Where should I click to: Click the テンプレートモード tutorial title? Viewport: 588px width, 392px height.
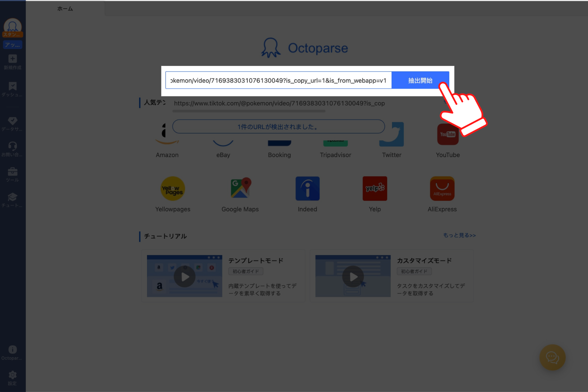[256, 261]
